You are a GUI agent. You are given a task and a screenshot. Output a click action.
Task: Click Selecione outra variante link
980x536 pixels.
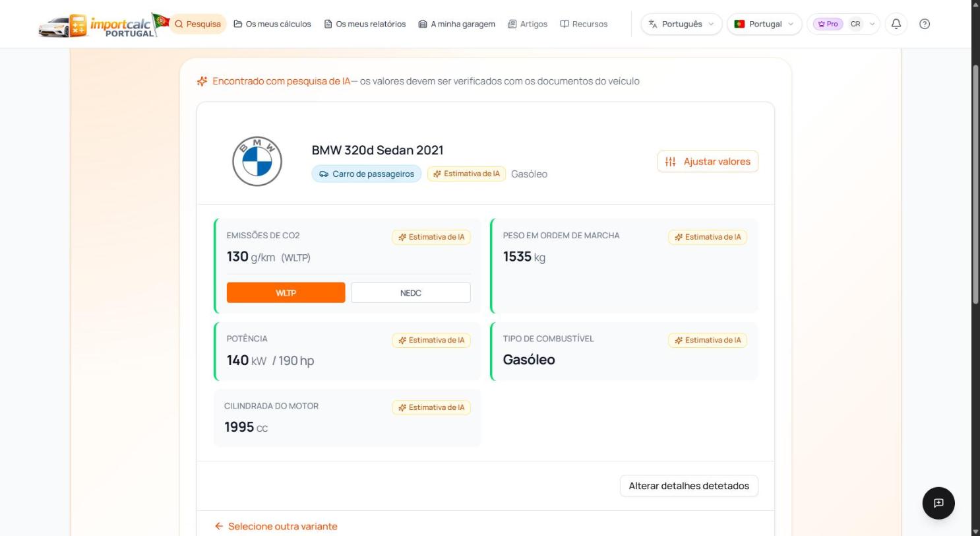[276, 526]
